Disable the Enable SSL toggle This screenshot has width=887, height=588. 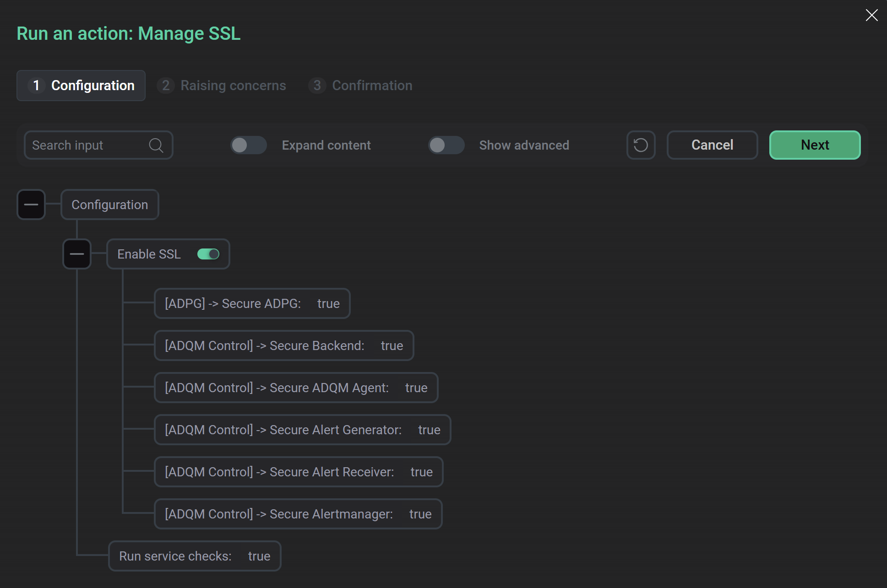pos(208,254)
